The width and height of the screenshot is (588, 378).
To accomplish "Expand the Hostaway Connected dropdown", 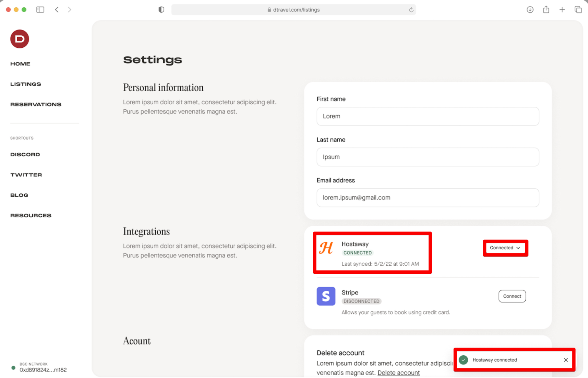I will pyautogui.click(x=505, y=248).
